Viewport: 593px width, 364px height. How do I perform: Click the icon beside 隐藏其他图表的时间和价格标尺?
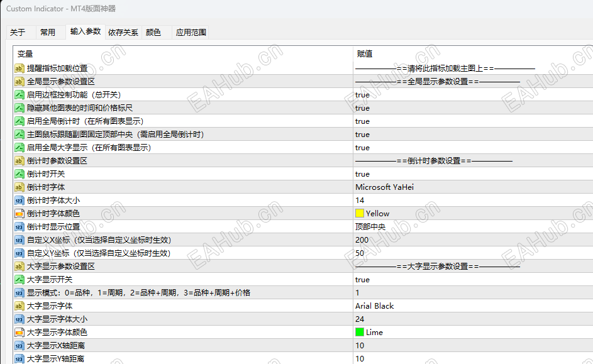point(19,108)
